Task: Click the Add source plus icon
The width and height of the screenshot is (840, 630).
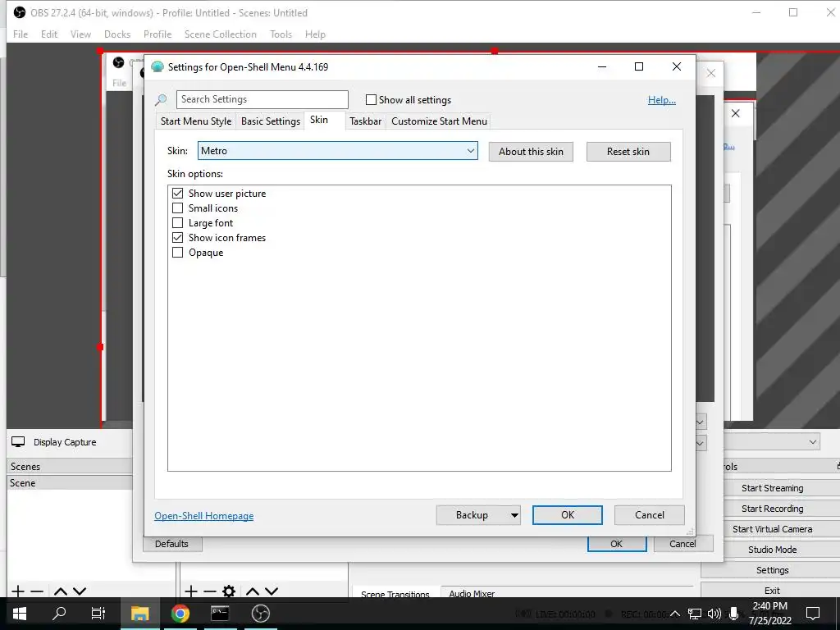Action: 190,591
